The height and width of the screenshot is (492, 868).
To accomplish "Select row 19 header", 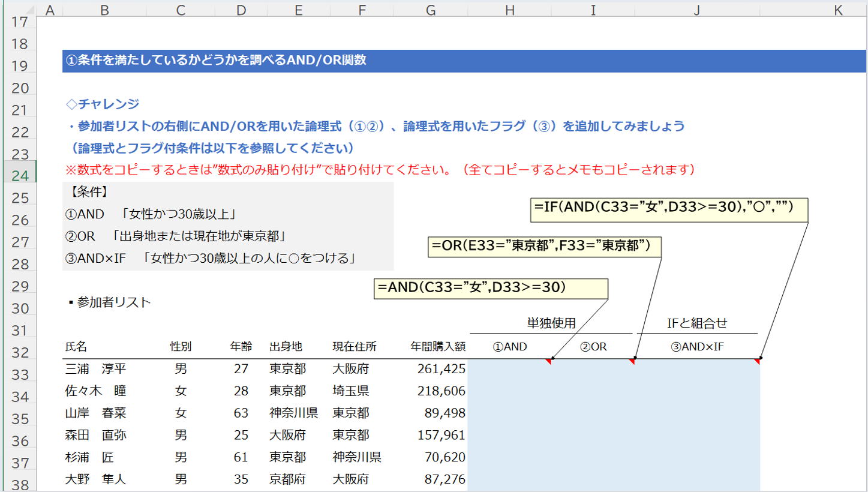I will [19, 66].
